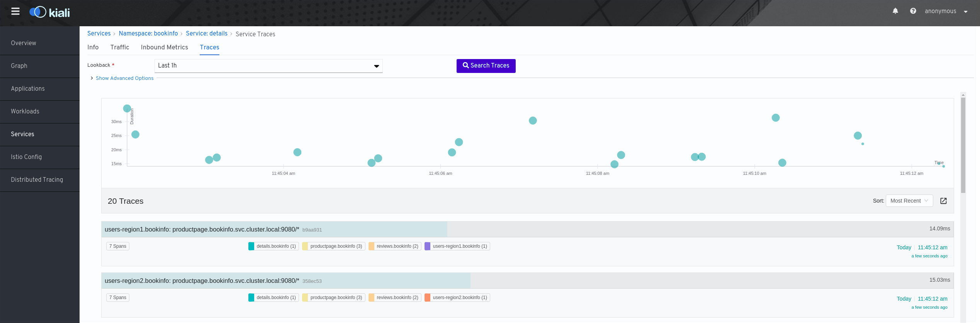
Task: Click productpage.bookinfo (3) tag in region1 trace
Action: coord(334,246)
